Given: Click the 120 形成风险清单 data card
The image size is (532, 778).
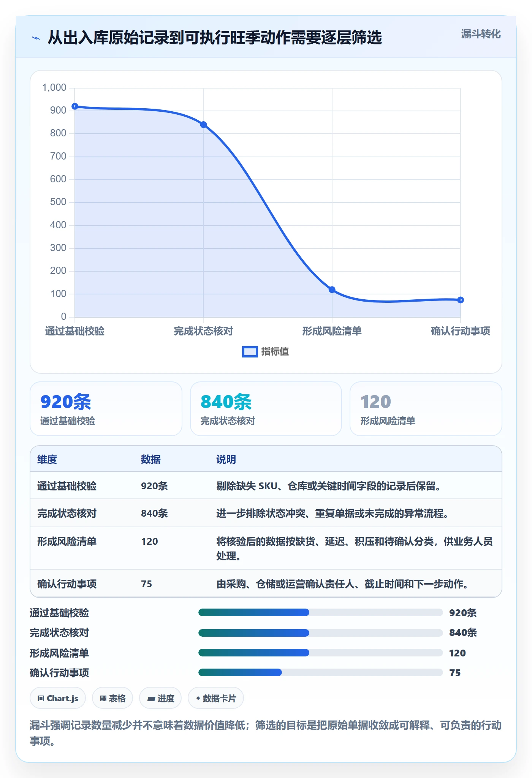Looking at the screenshot, I should [x=426, y=409].
